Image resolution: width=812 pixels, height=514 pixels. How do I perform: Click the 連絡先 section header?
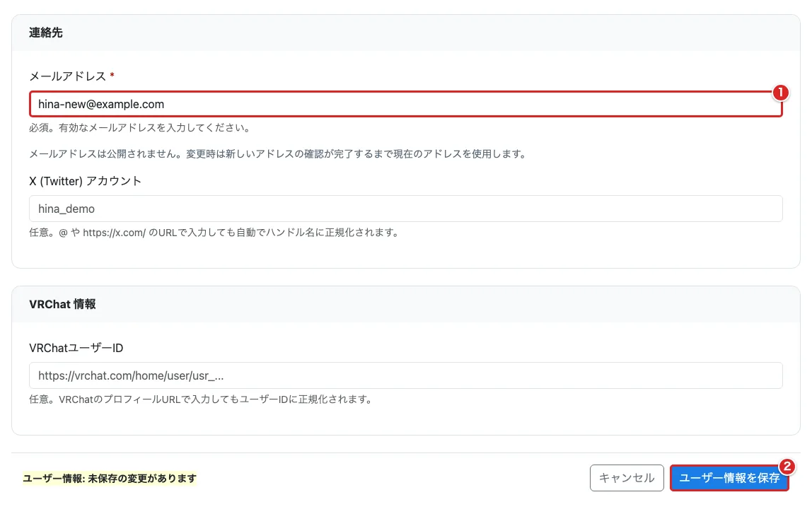46,33
